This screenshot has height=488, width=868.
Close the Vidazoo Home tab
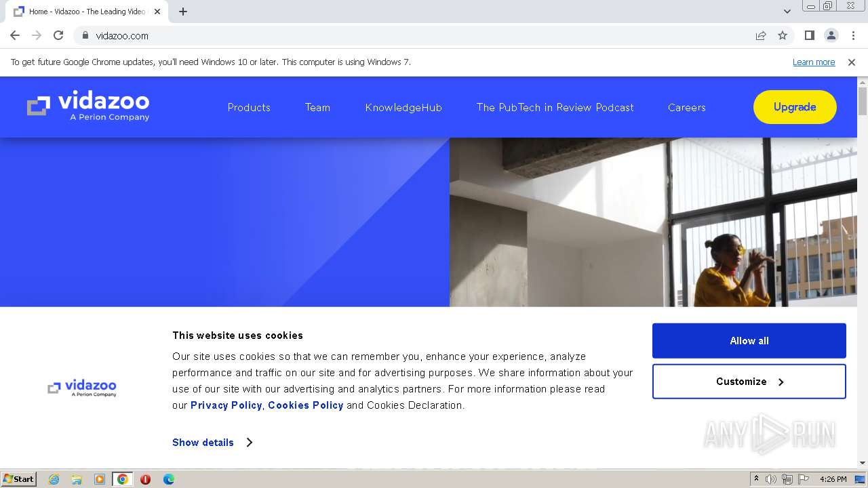click(x=157, y=12)
